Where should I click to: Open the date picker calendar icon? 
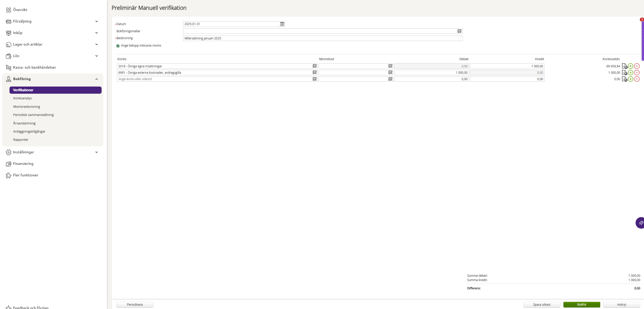point(282,24)
